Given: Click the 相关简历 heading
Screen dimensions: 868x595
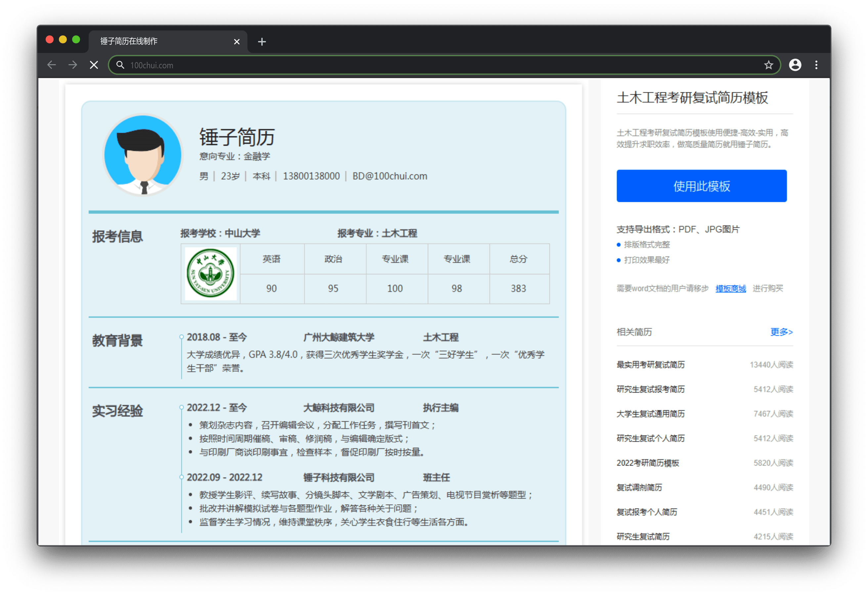Looking at the screenshot, I should (x=634, y=332).
